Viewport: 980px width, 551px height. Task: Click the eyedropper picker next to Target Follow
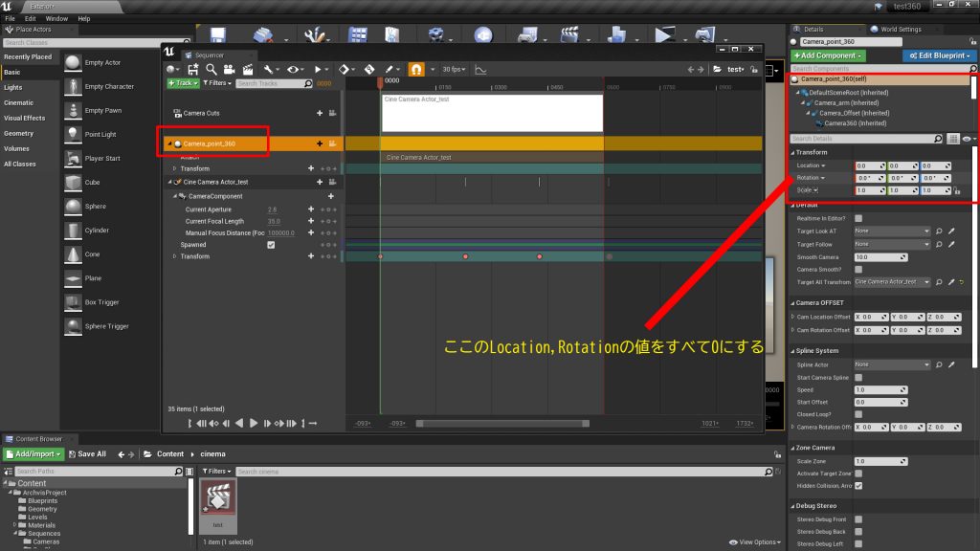click(x=951, y=244)
